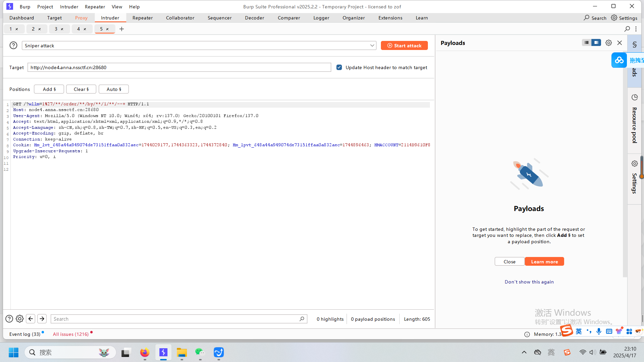Screen dimensions: 644x362
Task: Open the volume control in system tray
Action: click(x=592, y=352)
